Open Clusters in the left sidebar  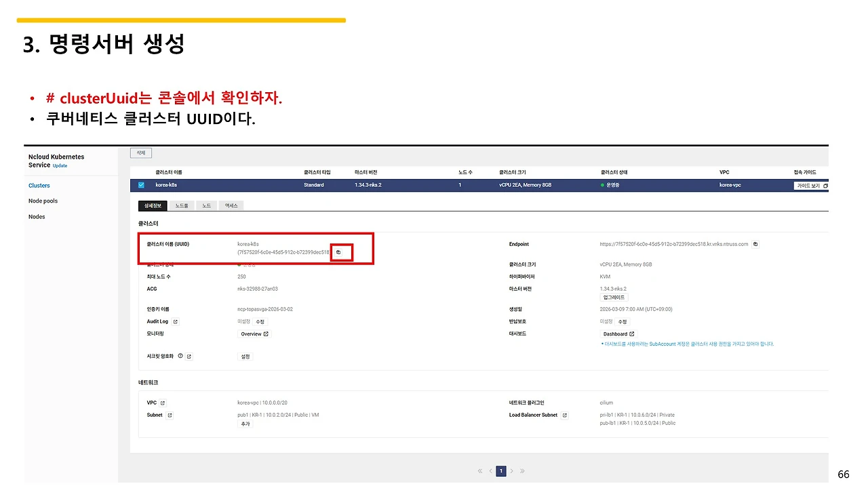click(39, 186)
